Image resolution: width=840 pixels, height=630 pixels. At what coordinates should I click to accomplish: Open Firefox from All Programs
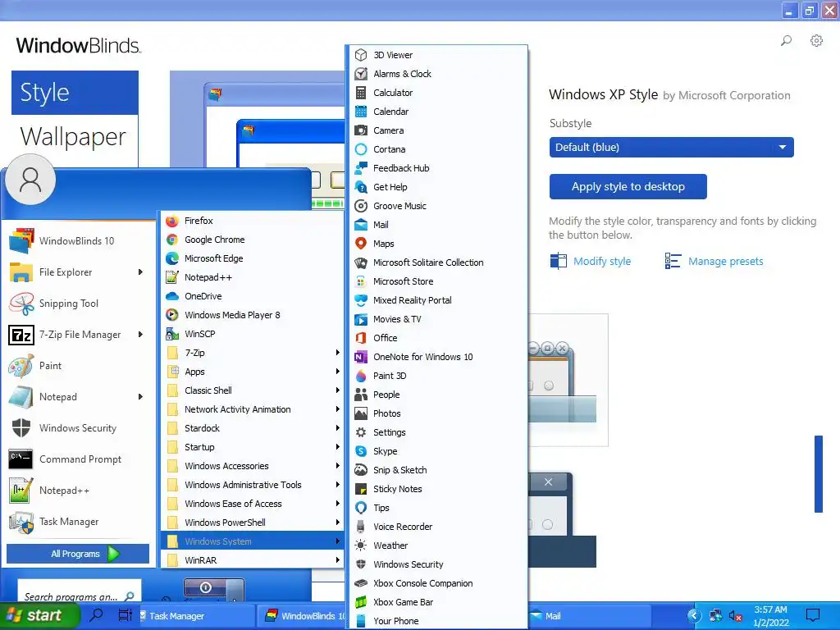[x=253, y=221]
